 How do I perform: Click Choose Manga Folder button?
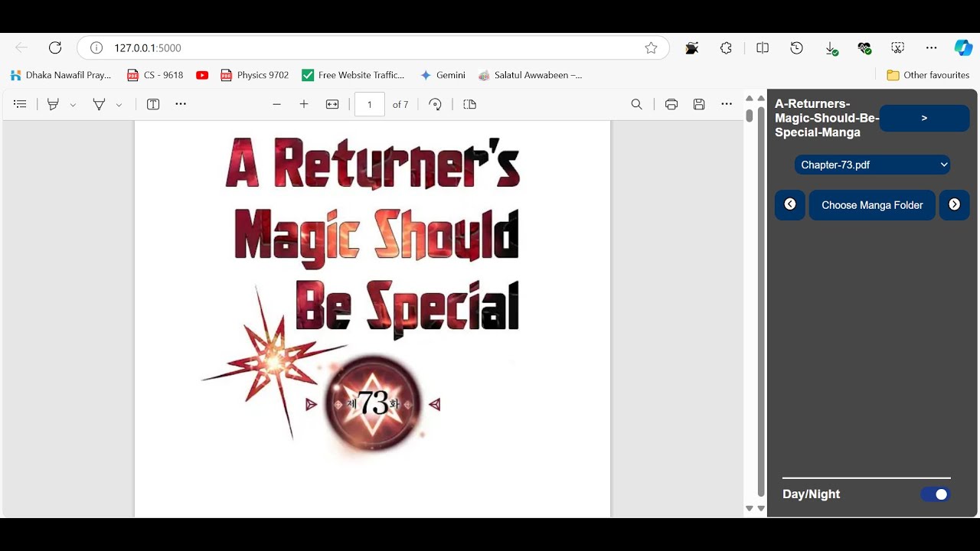[872, 205]
